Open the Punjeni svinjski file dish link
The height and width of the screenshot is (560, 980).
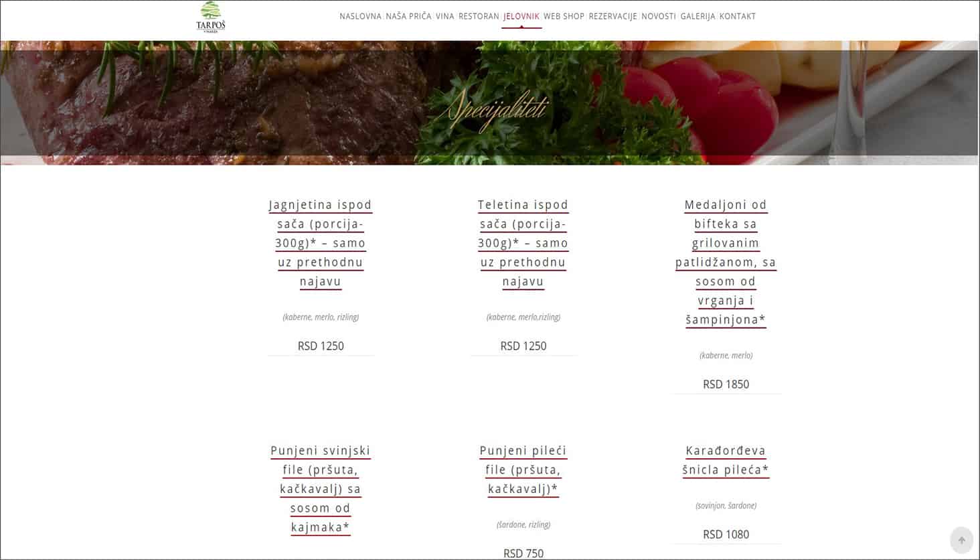click(x=321, y=489)
